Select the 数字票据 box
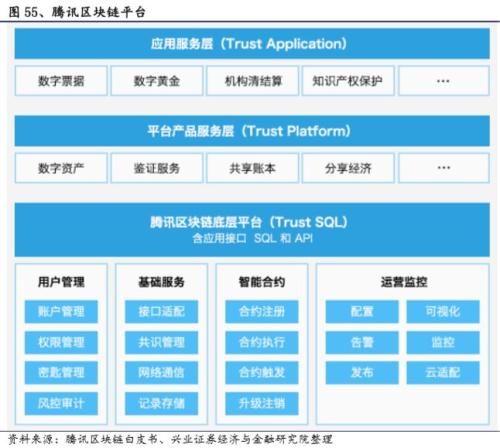Viewport: 500px width, 448px height. click(61, 81)
